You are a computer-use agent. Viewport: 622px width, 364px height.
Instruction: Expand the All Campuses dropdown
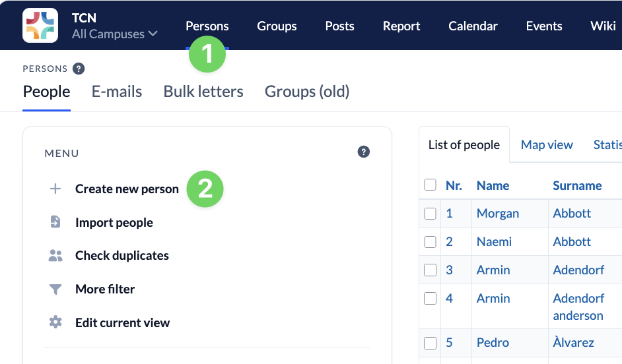[x=115, y=34]
